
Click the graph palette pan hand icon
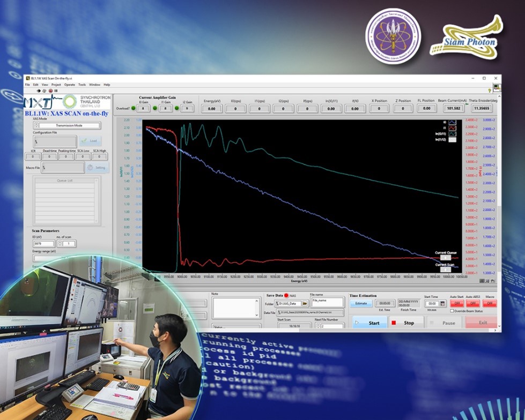492,281
